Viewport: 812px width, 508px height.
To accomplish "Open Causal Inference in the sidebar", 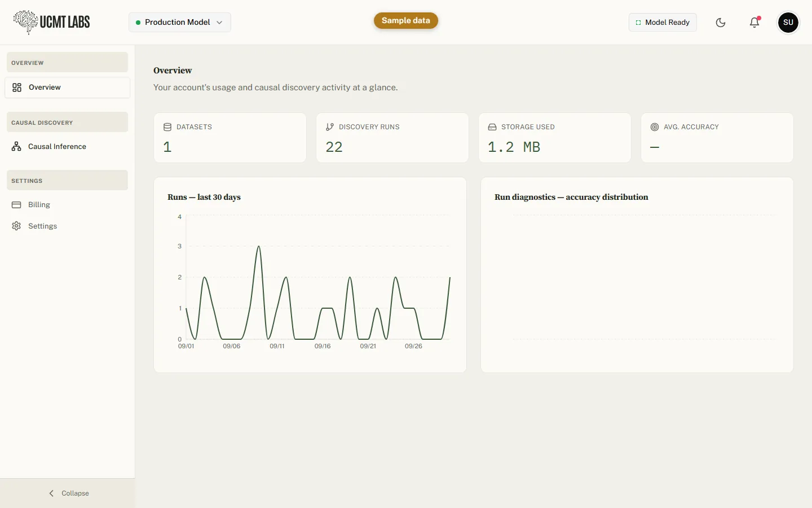I will pos(68,147).
